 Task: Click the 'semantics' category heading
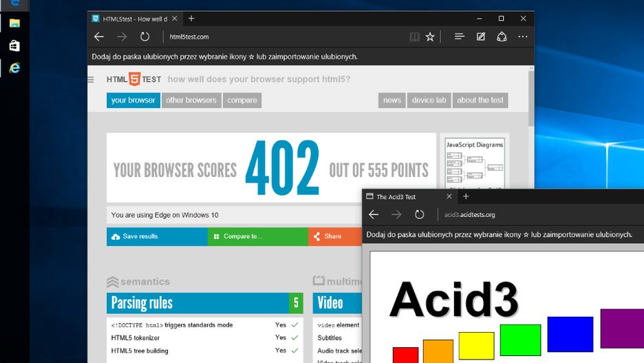[138, 282]
